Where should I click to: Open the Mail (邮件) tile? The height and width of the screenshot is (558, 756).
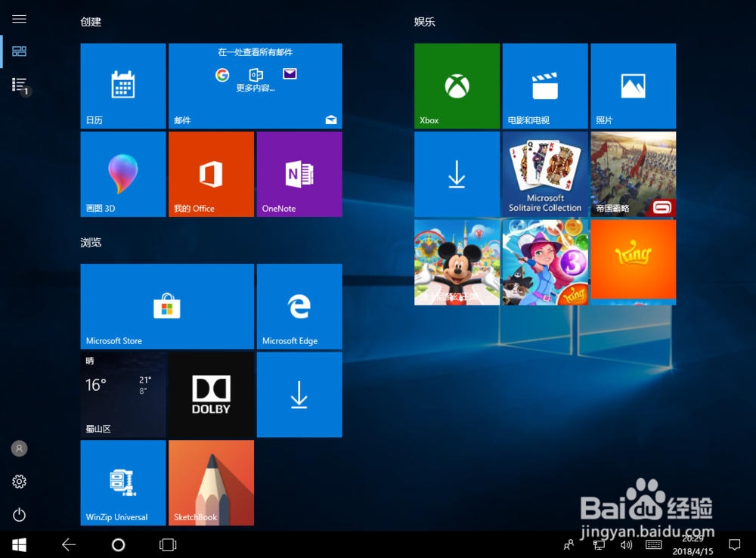click(255, 86)
